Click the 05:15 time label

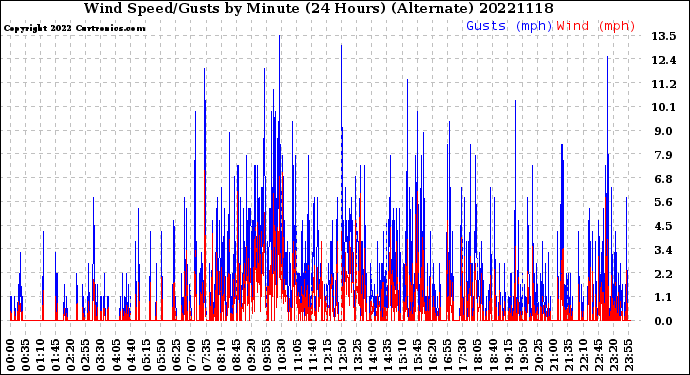point(147,355)
